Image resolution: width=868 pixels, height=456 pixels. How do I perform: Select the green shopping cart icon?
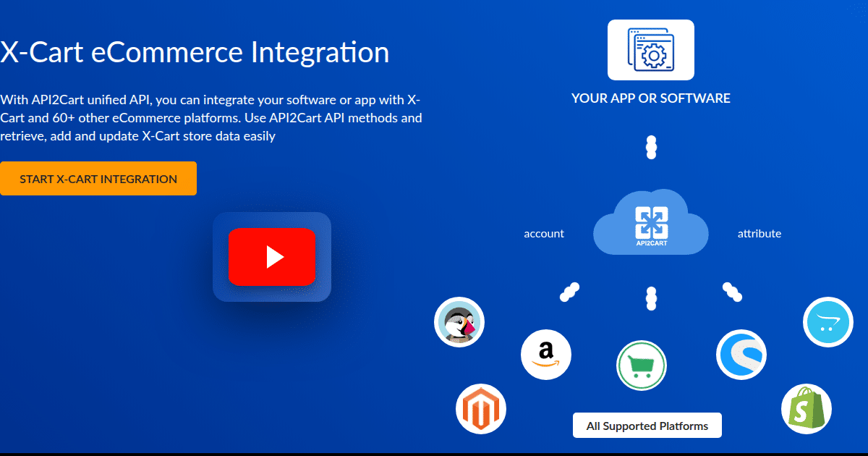click(642, 366)
